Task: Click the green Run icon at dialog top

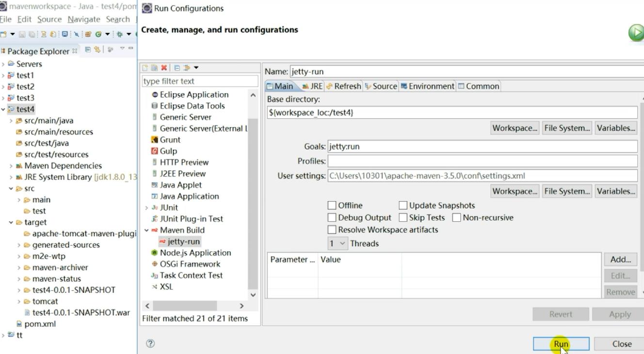Action: [636, 33]
